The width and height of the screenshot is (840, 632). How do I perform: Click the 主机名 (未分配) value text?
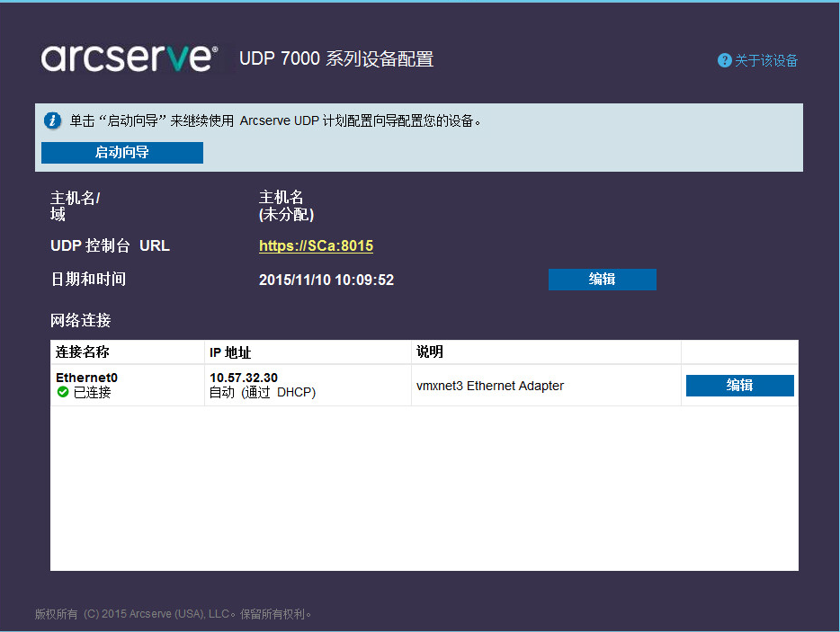[286, 206]
